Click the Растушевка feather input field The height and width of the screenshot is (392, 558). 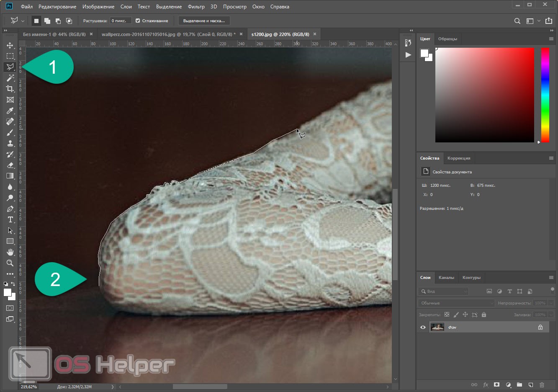click(121, 21)
